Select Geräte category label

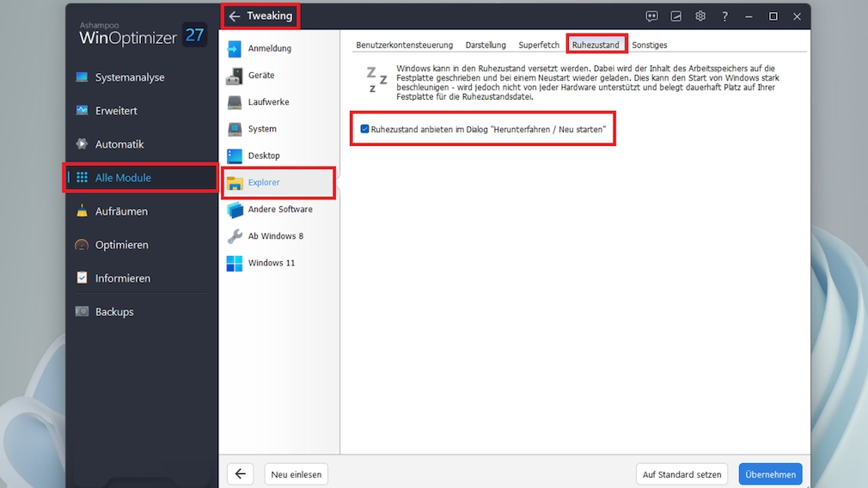point(261,76)
